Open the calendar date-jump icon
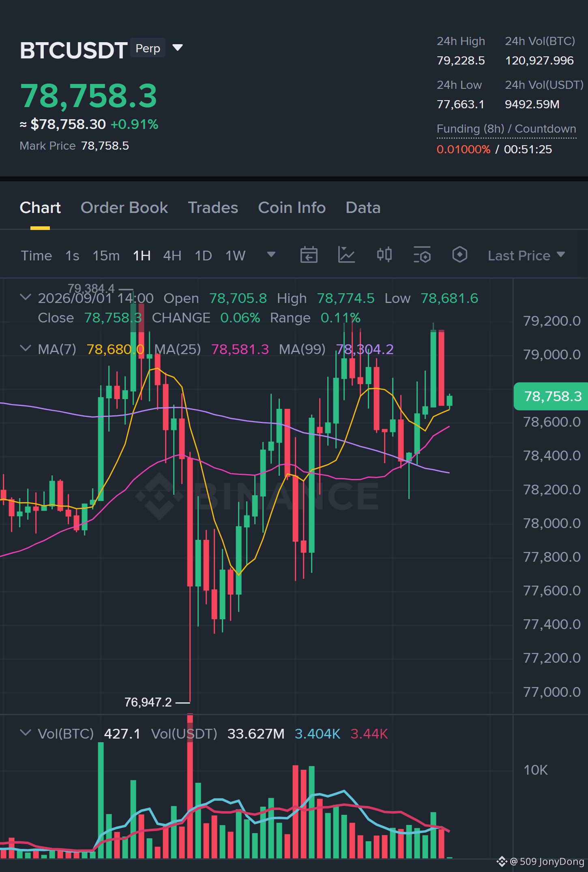This screenshot has height=872, width=588. [309, 255]
